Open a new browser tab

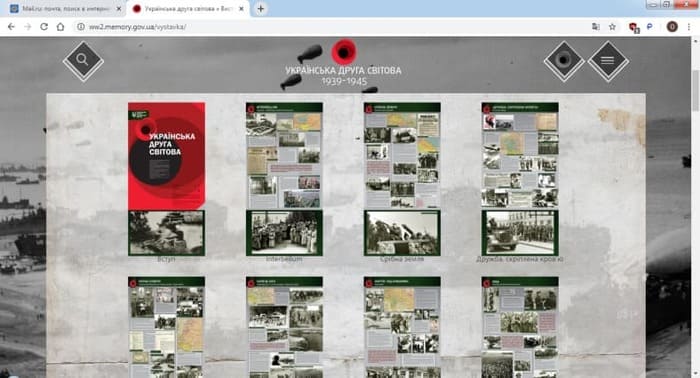261,8
